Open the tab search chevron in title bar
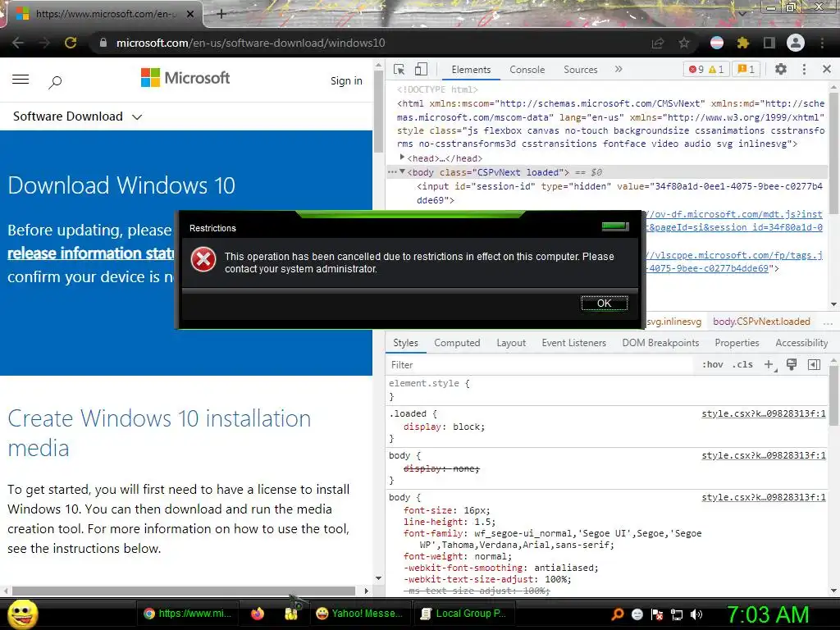 tap(742, 13)
